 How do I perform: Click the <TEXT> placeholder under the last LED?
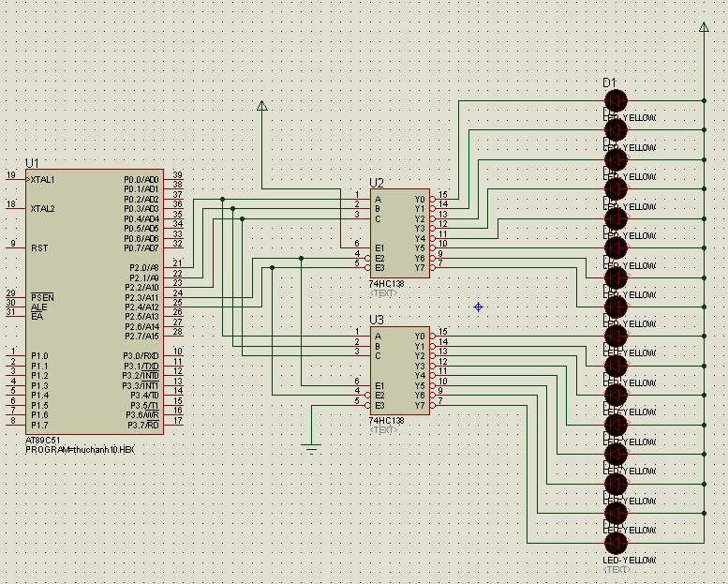point(617,570)
